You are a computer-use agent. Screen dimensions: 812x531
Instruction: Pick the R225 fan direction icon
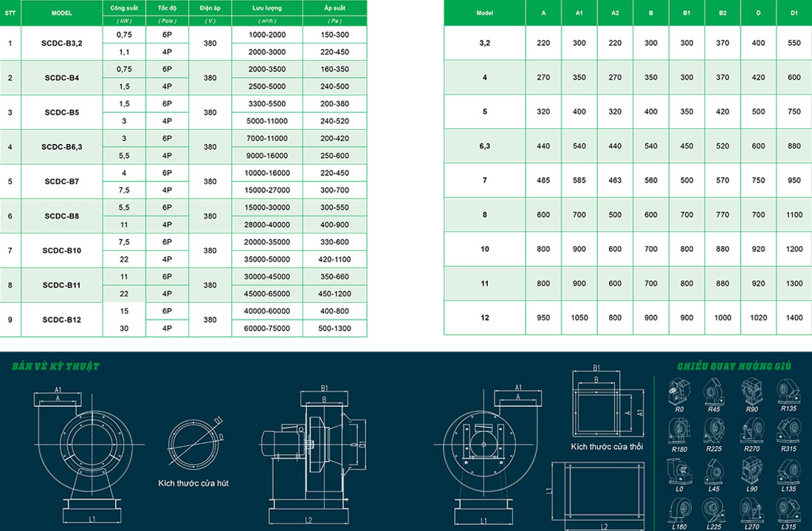pos(714,431)
